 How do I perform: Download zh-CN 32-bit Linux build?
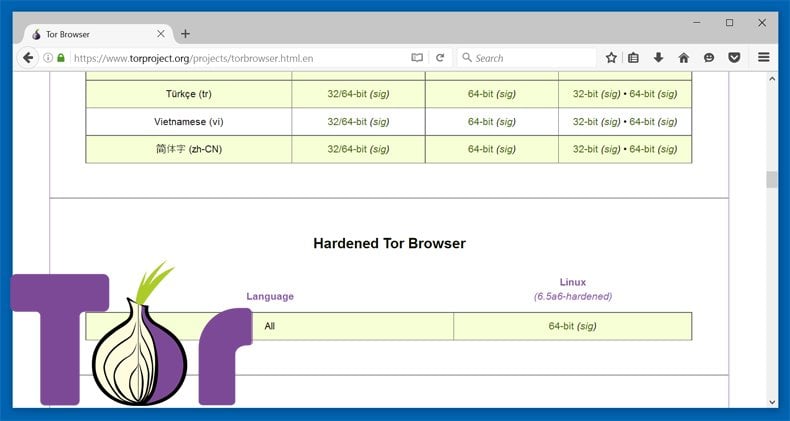[x=585, y=150]
